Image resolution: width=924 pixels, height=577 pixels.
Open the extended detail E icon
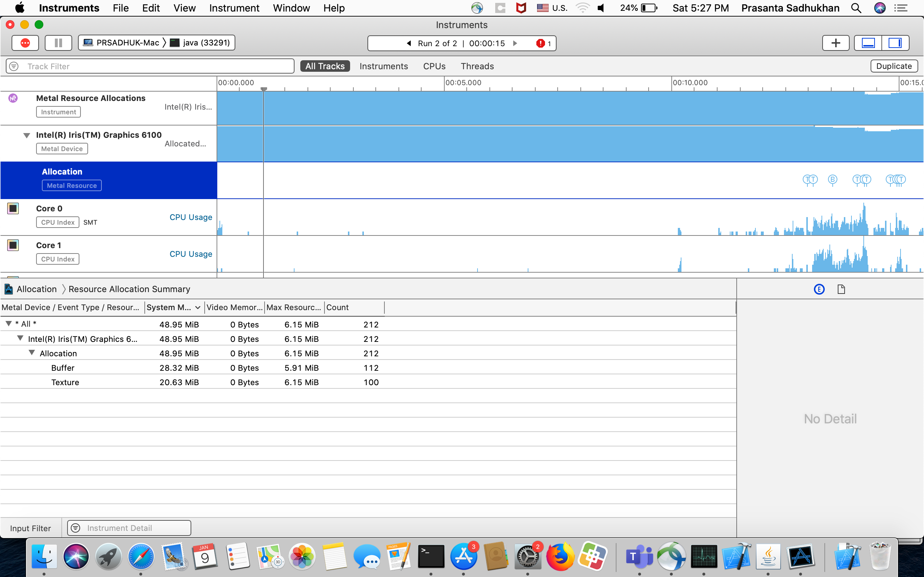tap(819, 289)
